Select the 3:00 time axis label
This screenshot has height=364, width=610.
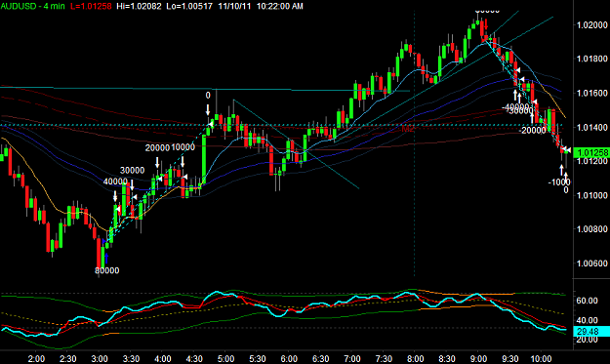coord(100,358)
